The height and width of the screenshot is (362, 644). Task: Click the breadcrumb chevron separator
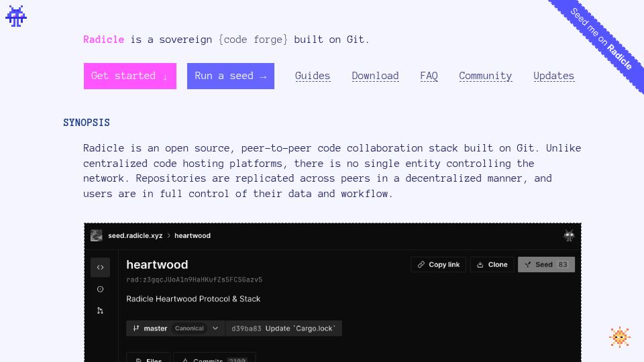[x=168, y=235]
